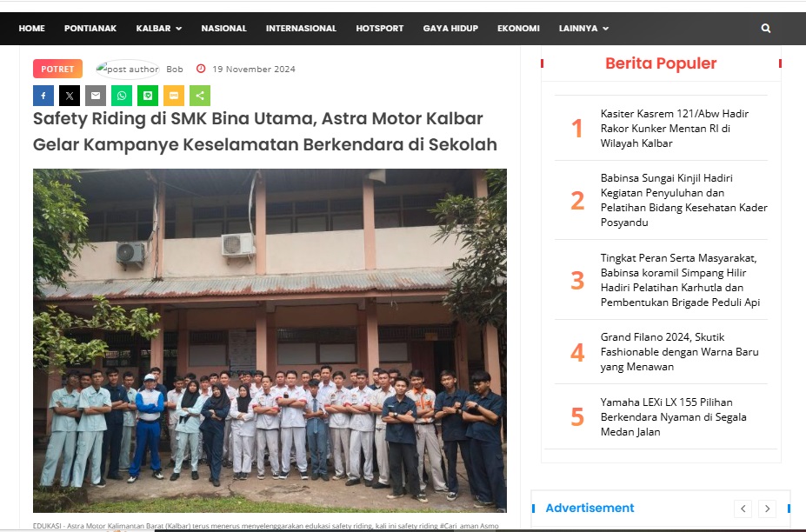Share article on WhatsApp
The height and width of the screenshot is (532, 806).
click(122, 96)
